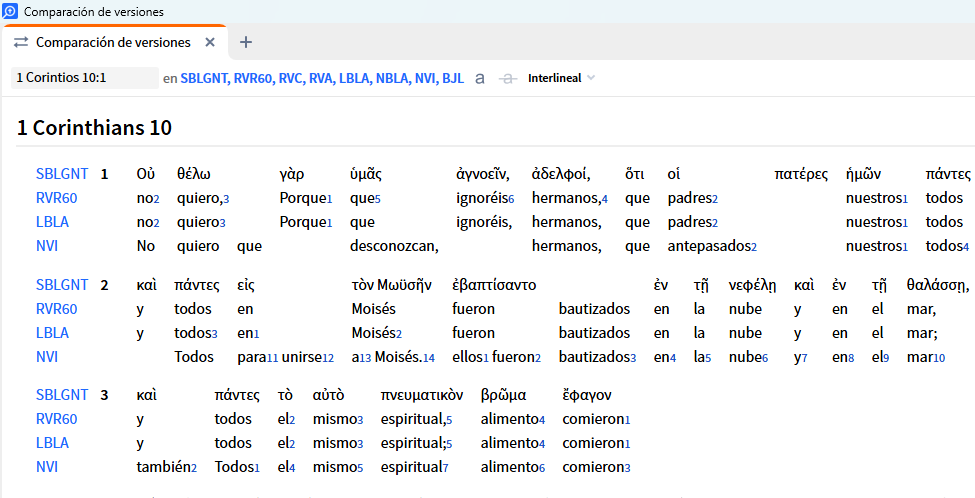Click Greek word πνευματικὸν in verse 3
Viewport: 975px width, 498px height.
point(422,395)
